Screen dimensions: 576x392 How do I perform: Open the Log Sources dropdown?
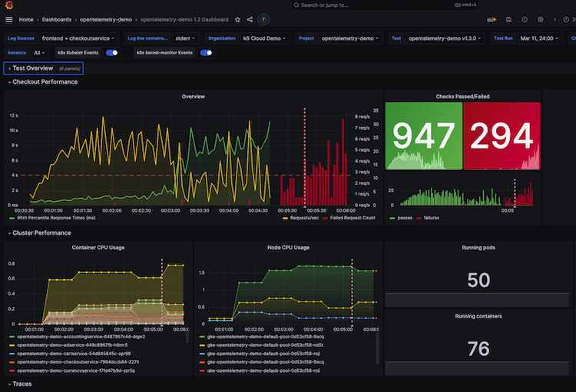78,38
